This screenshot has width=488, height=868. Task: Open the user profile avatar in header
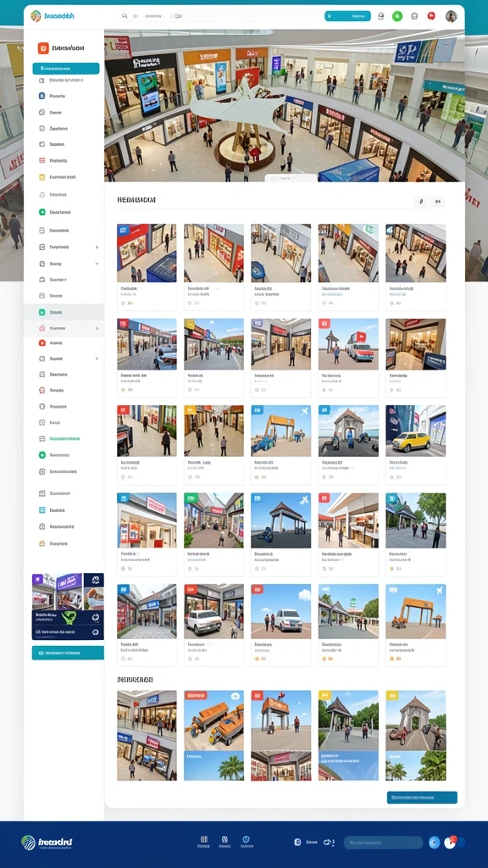click(451, 16)
